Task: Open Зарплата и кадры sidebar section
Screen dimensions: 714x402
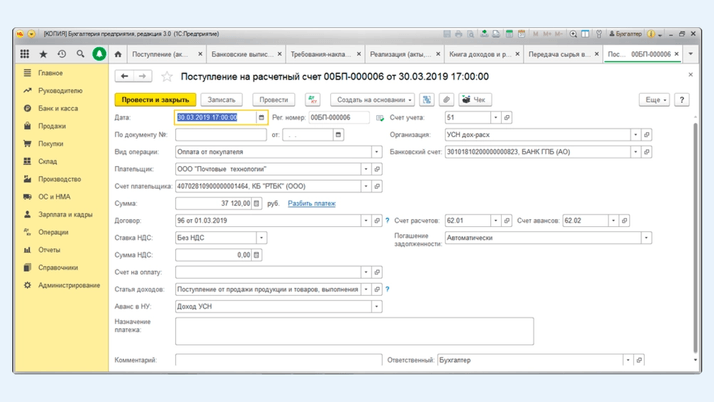Action: click(64, 214)
